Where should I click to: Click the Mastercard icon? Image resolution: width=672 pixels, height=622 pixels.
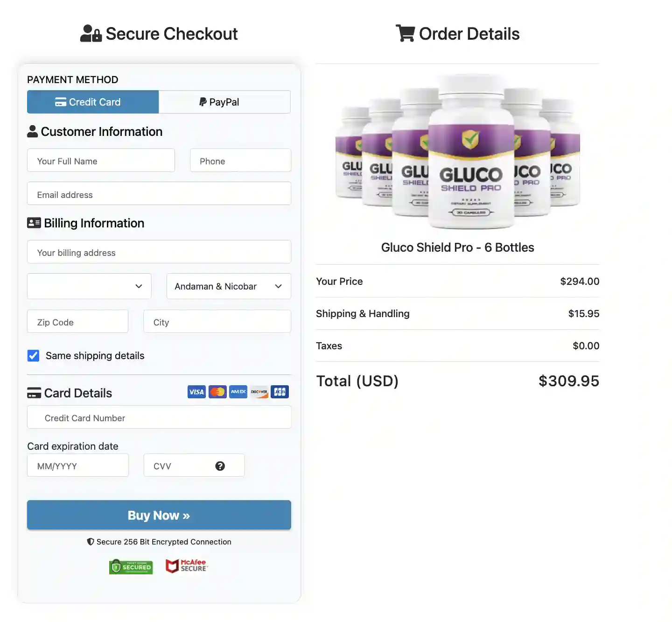coord(217,392)
